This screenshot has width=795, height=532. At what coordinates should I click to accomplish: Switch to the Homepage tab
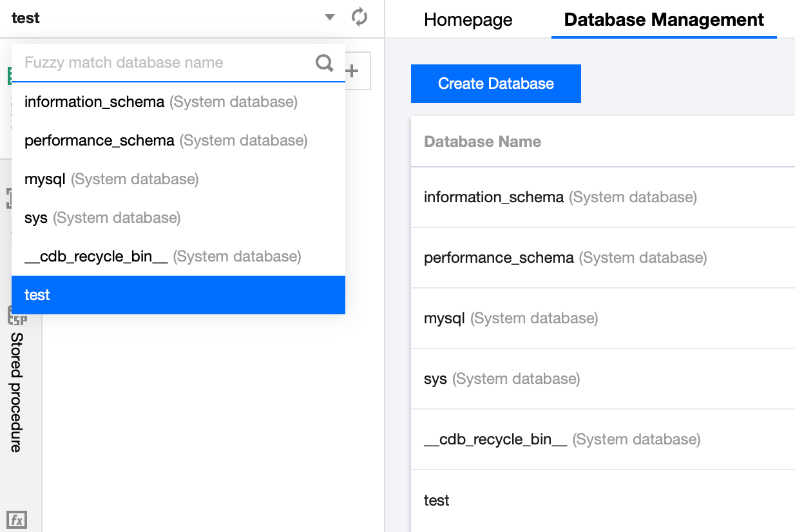[468, 19]
